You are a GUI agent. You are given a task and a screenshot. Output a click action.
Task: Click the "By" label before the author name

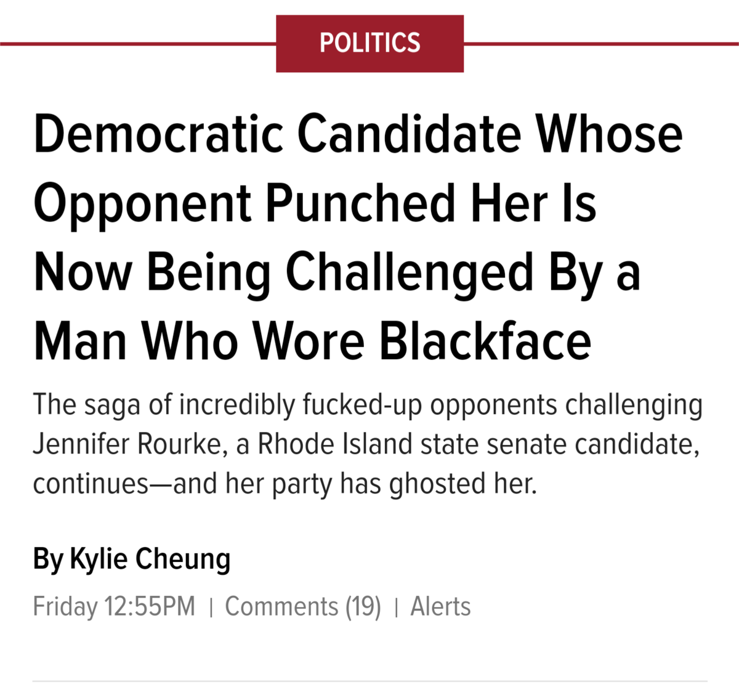click(48, 559)
